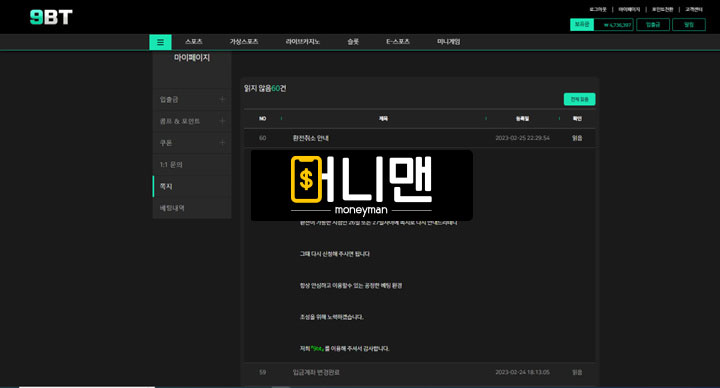Open the 라이브카지노 menu
This screenshot has height=388, width=720.
coord(303,42)
